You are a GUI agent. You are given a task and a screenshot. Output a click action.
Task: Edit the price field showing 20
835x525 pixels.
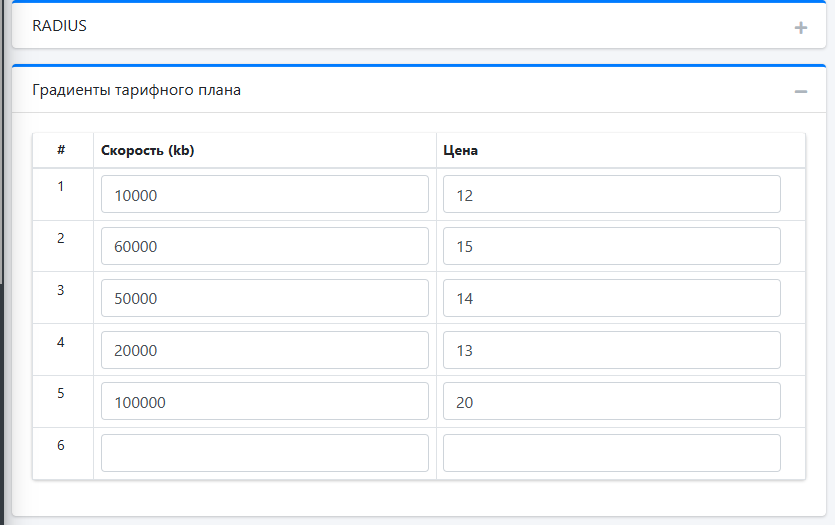point(611,401)
